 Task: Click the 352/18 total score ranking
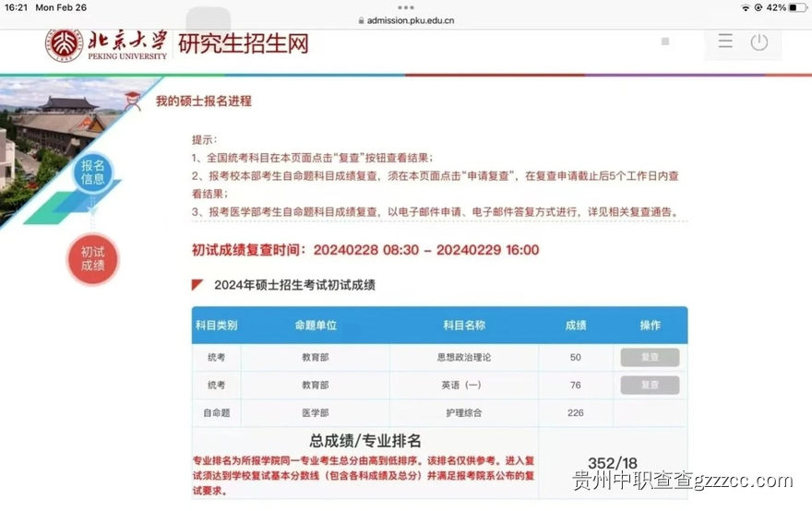(x=613, y=463)
